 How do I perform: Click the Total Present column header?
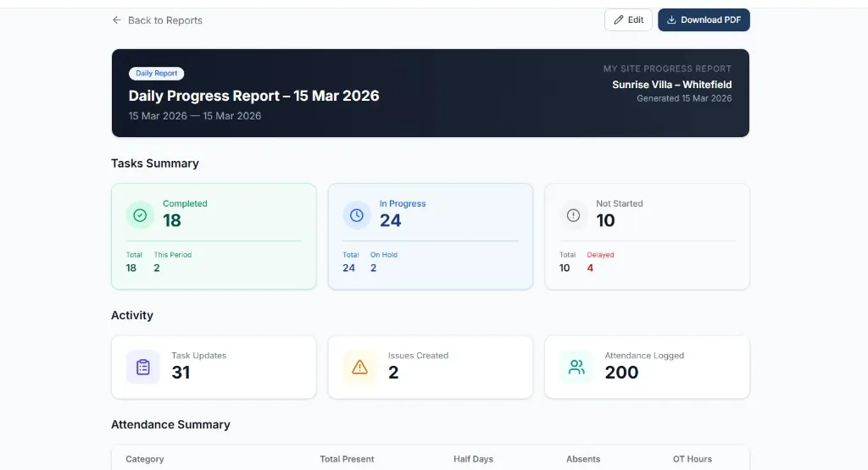pos(347,459)
